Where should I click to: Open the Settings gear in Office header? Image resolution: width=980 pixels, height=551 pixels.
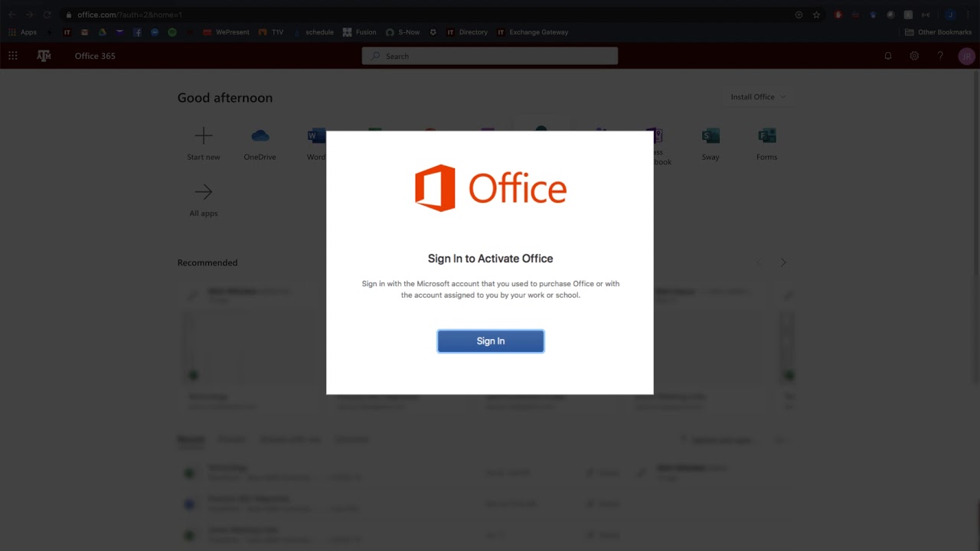[x=914, y=56]
